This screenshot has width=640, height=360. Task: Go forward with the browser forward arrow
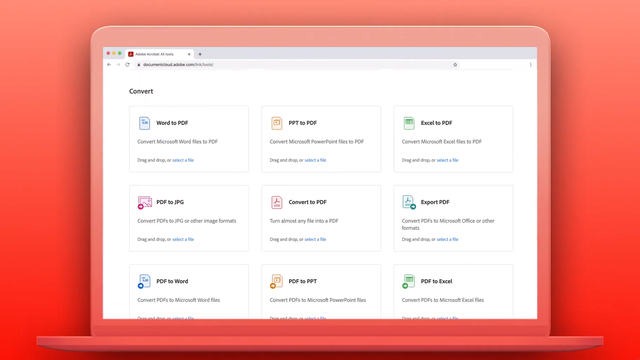coord(118,64)
